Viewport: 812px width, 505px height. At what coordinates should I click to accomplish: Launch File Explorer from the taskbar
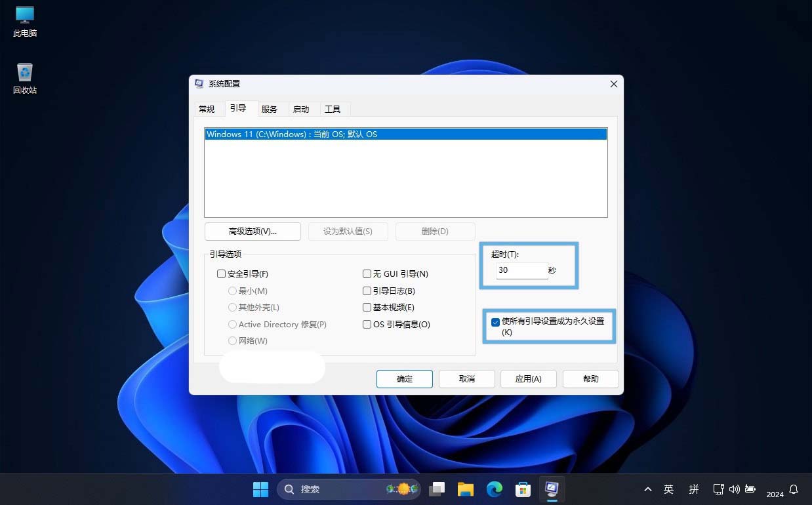coord(466,489)
